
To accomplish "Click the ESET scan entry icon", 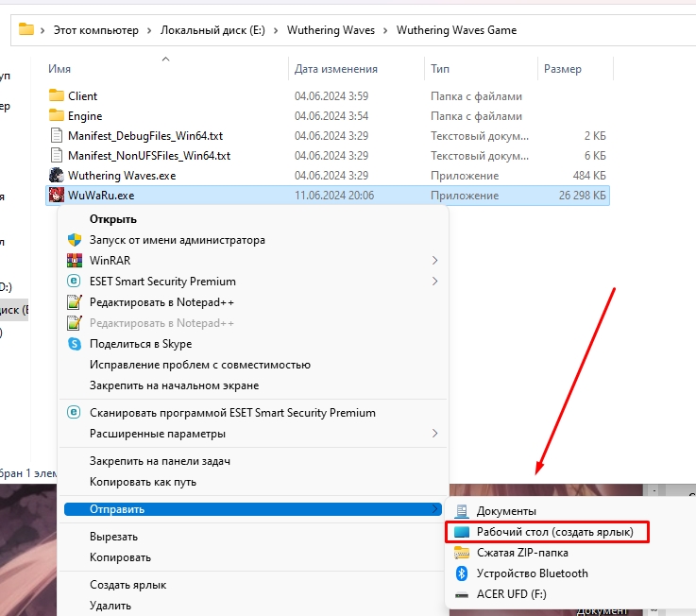I will pyautogui.click(x=74, y=413).
